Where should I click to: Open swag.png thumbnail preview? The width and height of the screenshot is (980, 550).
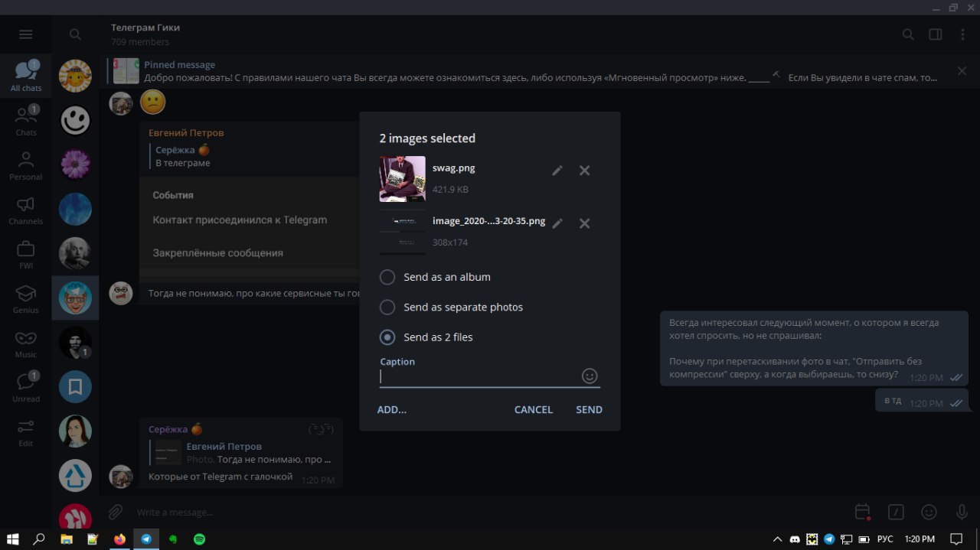(403, 179)
